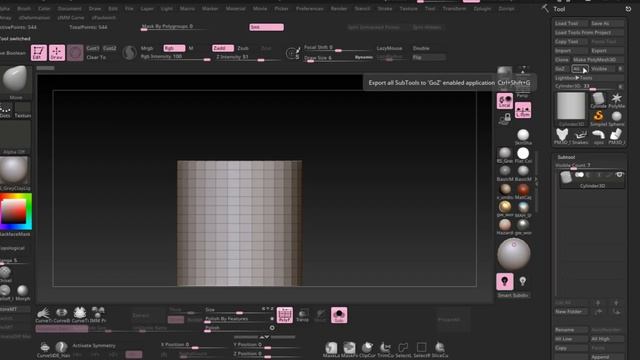Click Make PolyMesh3D button
Screen dimensions: 640x360
tap(598, 60)
